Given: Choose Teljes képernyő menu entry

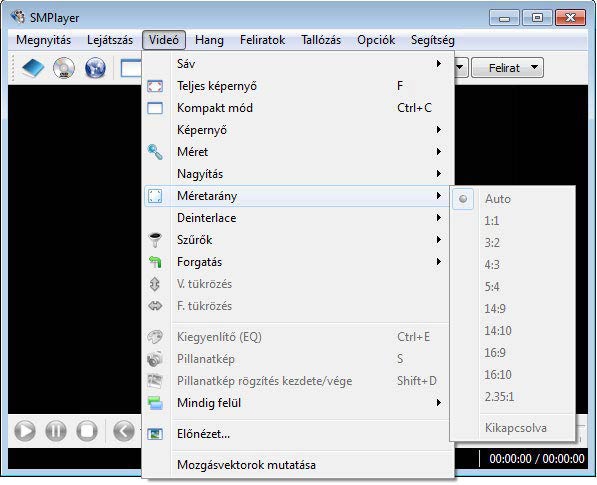Looking at the screenshot, I should coord(298,86).
